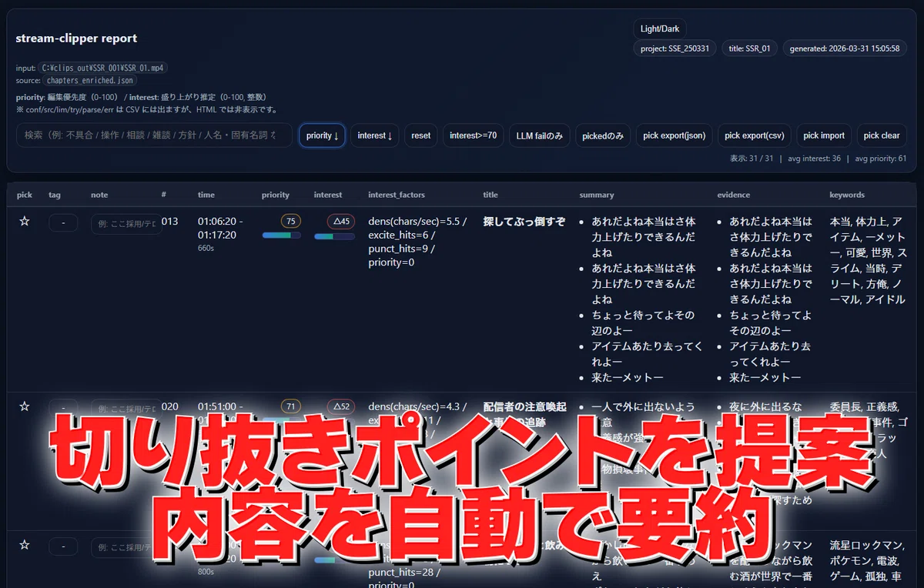Export picks as CSV
This screenshot has width=924, height=588.
(x=755, y=135)
